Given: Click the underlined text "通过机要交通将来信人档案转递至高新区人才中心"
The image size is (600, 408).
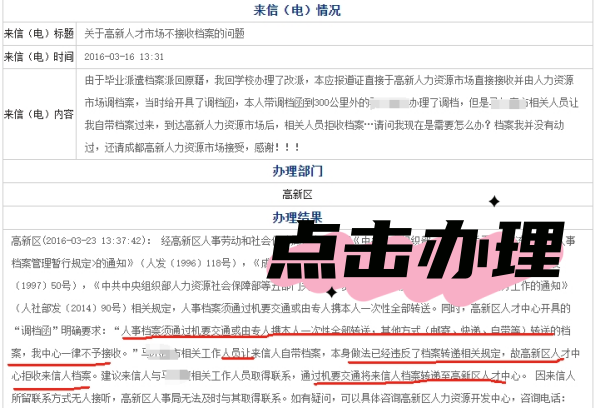Looking at the screenshot, I should [x=411, y=376].
